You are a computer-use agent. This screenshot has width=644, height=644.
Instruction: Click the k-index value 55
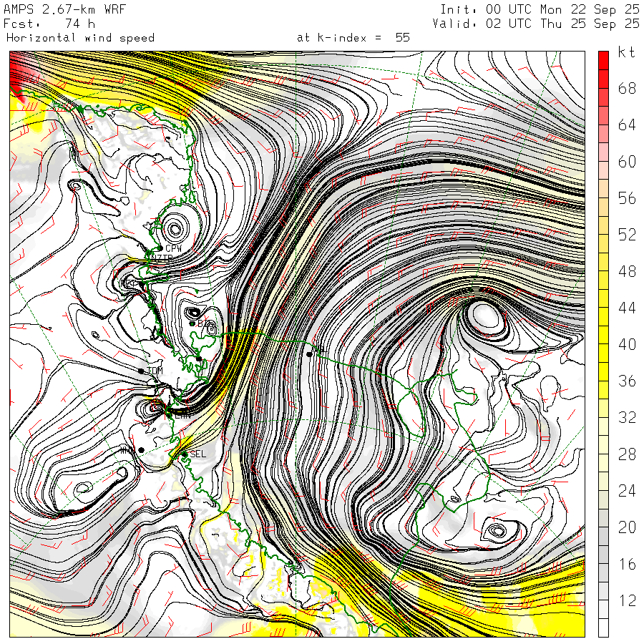pyautogui.click(x=402, y=38)
